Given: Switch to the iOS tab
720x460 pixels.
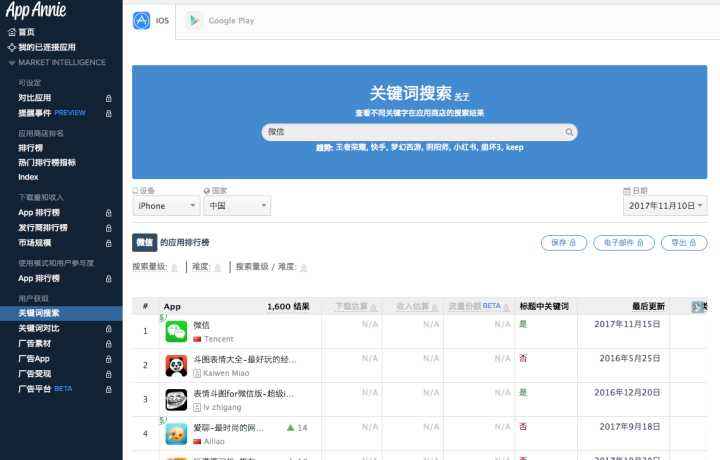Looking at the screenshot, I should (151, 21).
